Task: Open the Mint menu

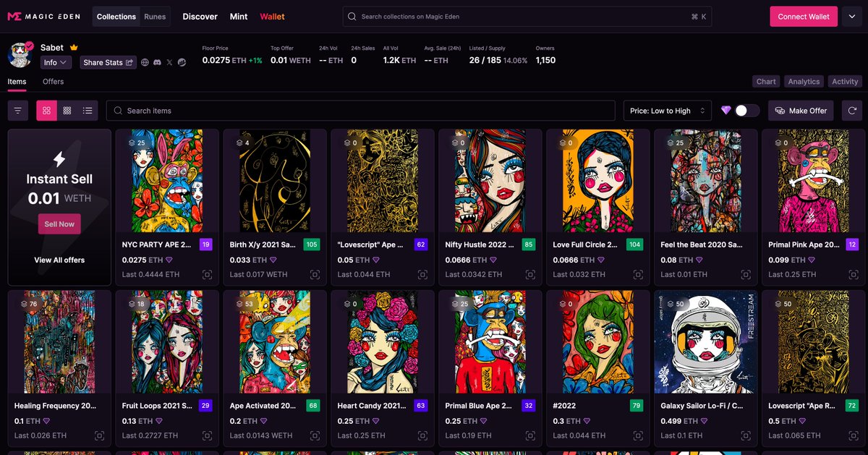Action: [239, 17]
